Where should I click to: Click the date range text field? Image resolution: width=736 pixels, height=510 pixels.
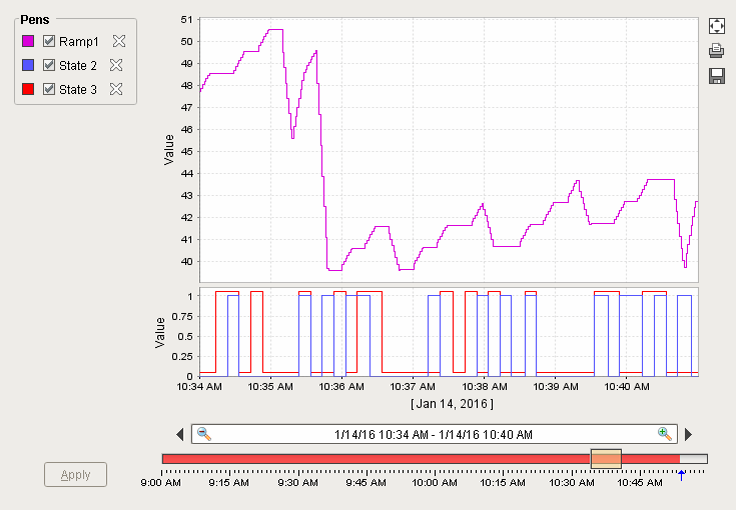(433, 434)
